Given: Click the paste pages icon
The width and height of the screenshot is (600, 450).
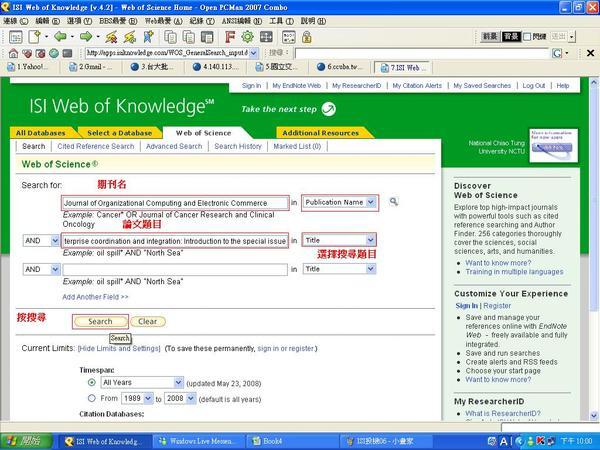Looking at the screenshot, I should coord(189,37).
